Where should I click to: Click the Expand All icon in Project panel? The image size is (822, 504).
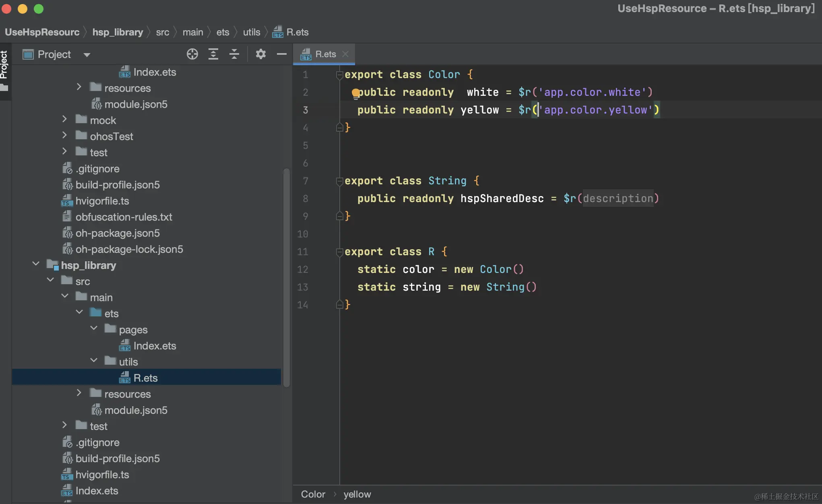(x=213, y=54)
